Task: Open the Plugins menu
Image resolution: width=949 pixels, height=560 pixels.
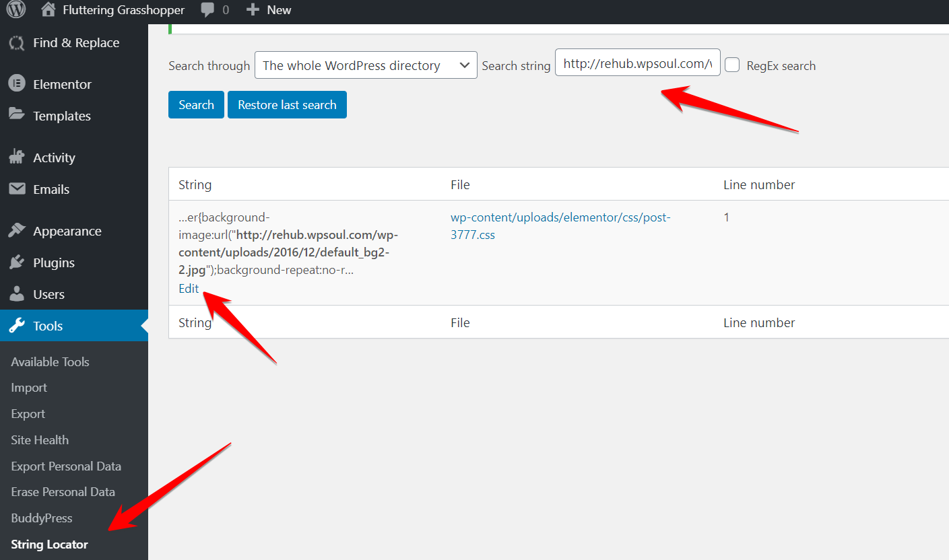Action: [74, 262]
